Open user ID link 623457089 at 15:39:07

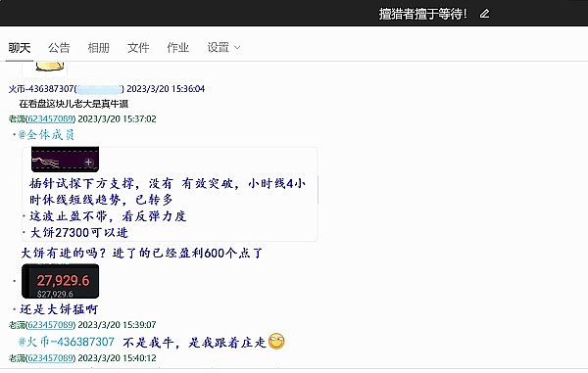pyautogui.click(x=51, y=325)
